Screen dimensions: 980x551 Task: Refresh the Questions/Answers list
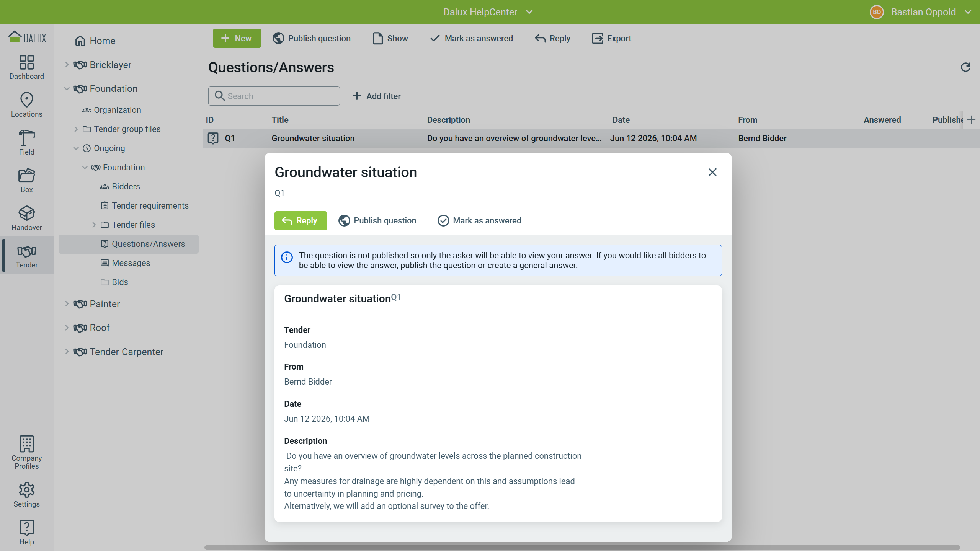[x=965, y=67]
